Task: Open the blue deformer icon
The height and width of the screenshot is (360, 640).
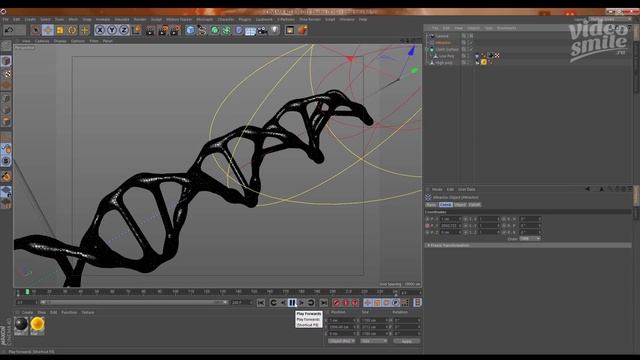Action: [x=239, y=30]
